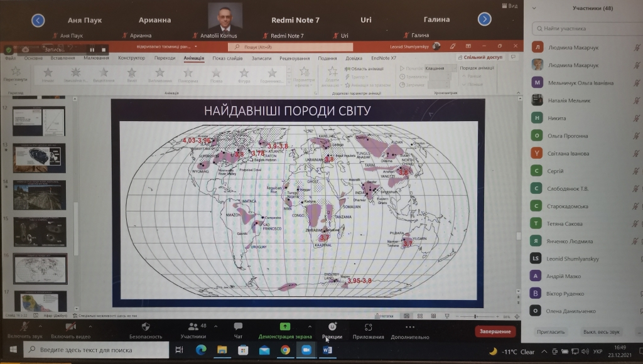The height and width of the screenshot is (364, 643).
Task: Open the Zoom Chat panel
Action: [238, 327]
